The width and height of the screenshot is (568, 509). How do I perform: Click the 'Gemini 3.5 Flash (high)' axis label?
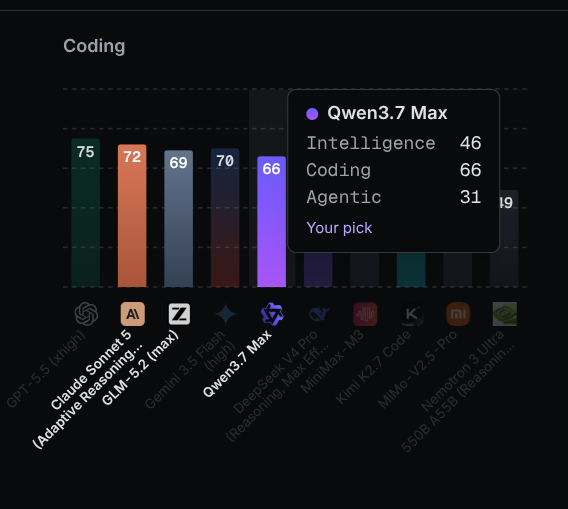[x=191, y=369]
